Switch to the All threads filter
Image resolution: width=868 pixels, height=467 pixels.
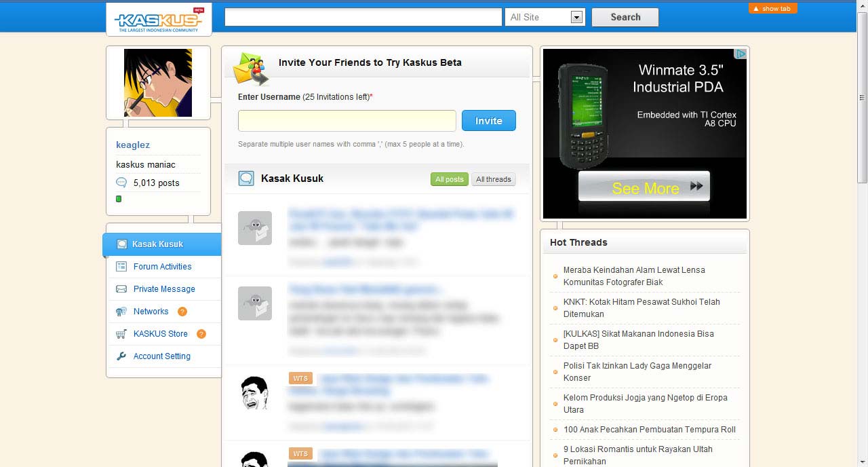pyautogui.click(x=494, y=179)
